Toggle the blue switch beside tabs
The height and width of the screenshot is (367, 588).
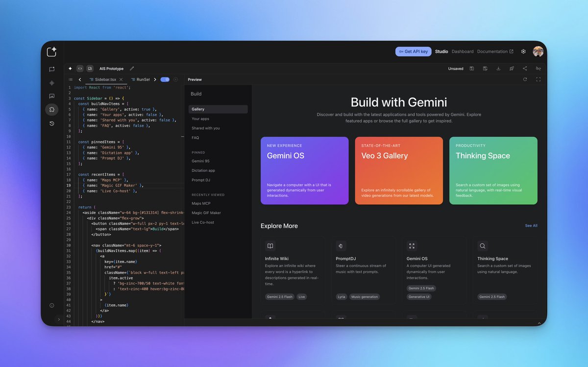165,79
